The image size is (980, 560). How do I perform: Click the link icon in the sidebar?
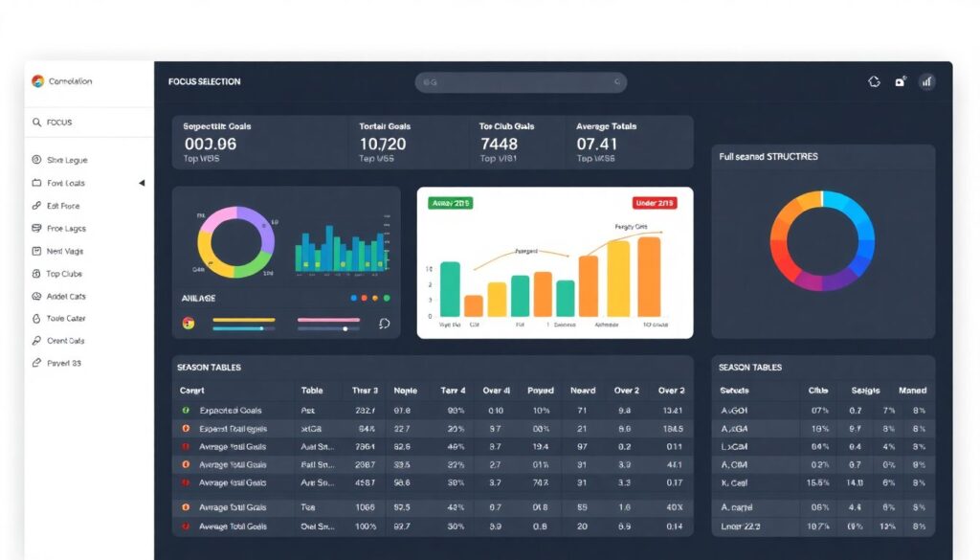pyautogui.click(x=36, y=206)
